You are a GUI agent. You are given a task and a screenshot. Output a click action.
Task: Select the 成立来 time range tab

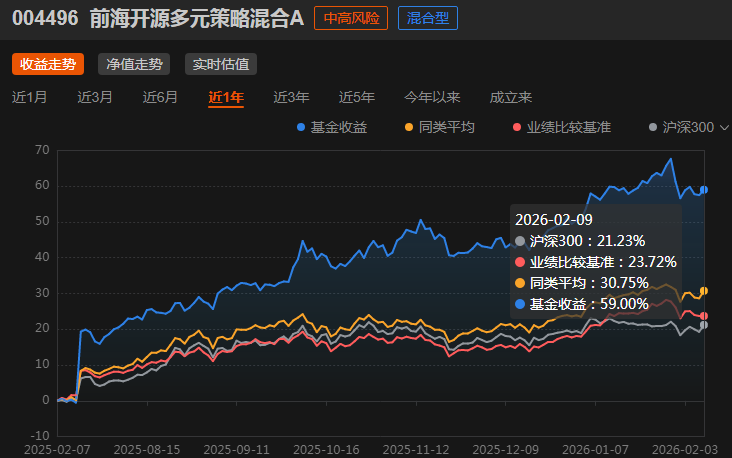(511, 97)
